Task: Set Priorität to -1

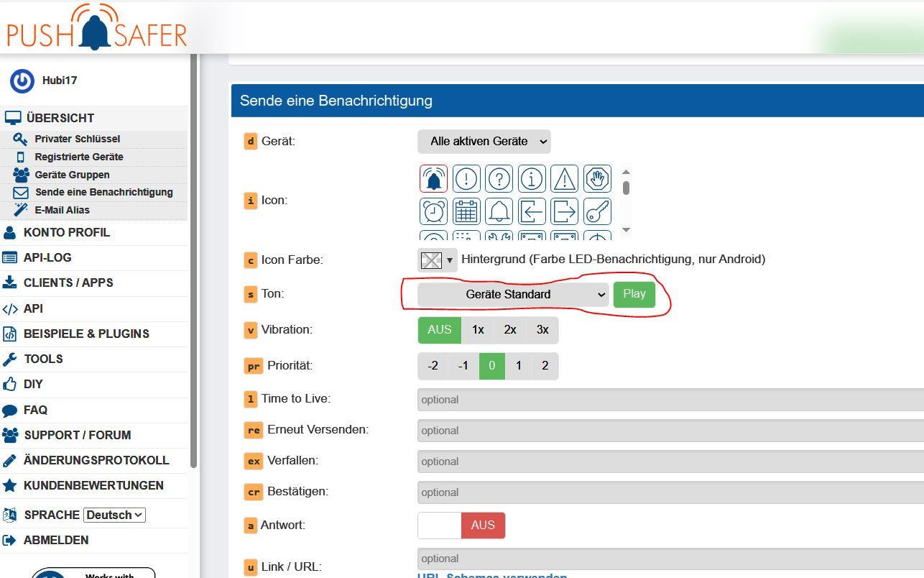Action: (463, 366)
